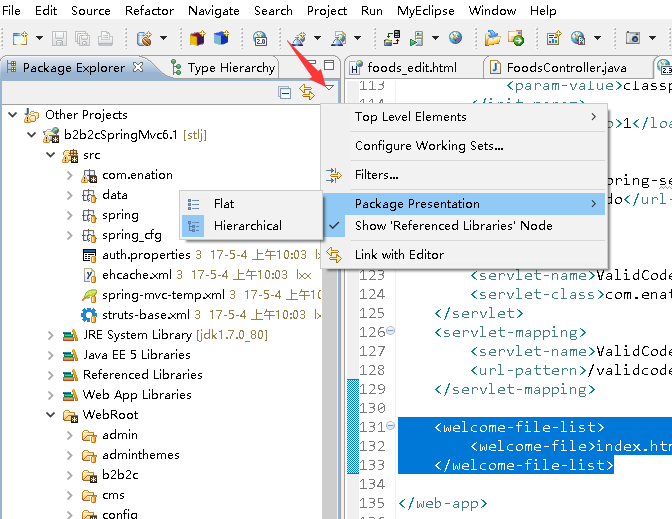672x519 pixels.
Task: Open the dropdown arrow next to New icon
Action: [x=39, y=38]
